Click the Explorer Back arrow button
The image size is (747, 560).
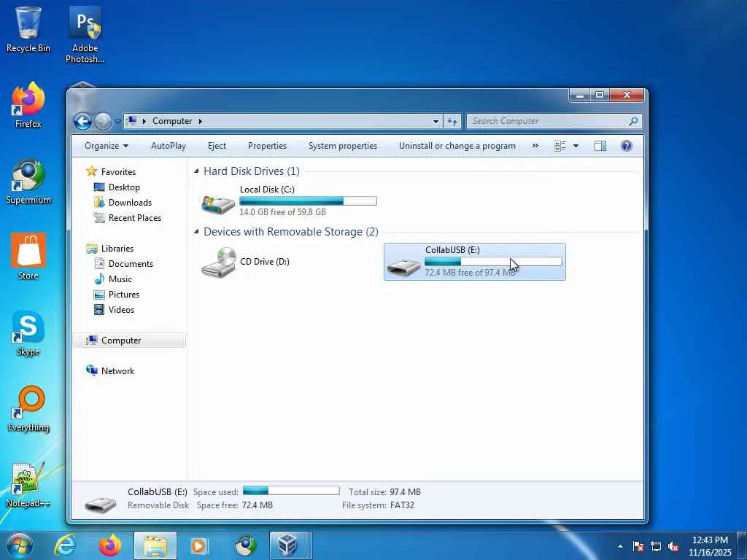coord(83,122)
